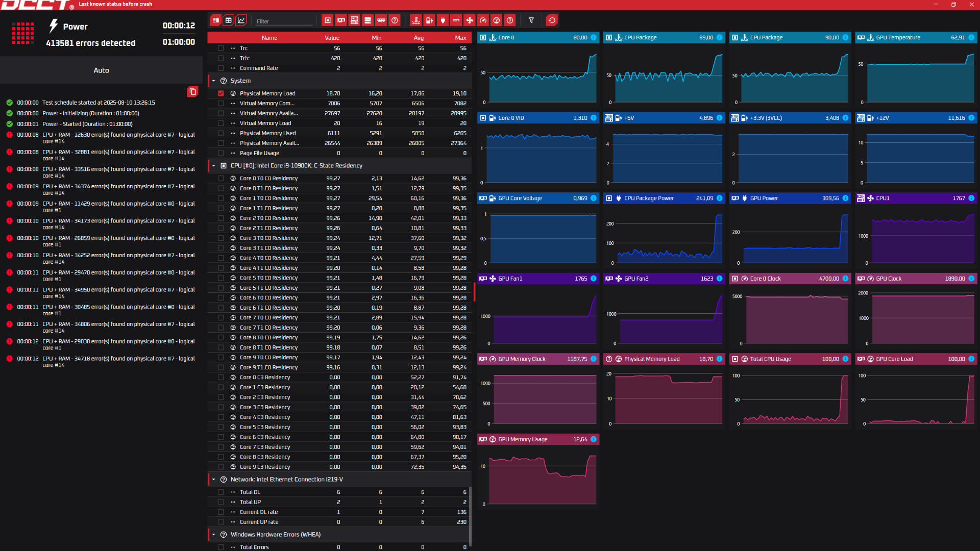Viewport: 980px width, 551px height.
Task: Collapse the Windows Hardware Errors group
Action: (213, 534)
